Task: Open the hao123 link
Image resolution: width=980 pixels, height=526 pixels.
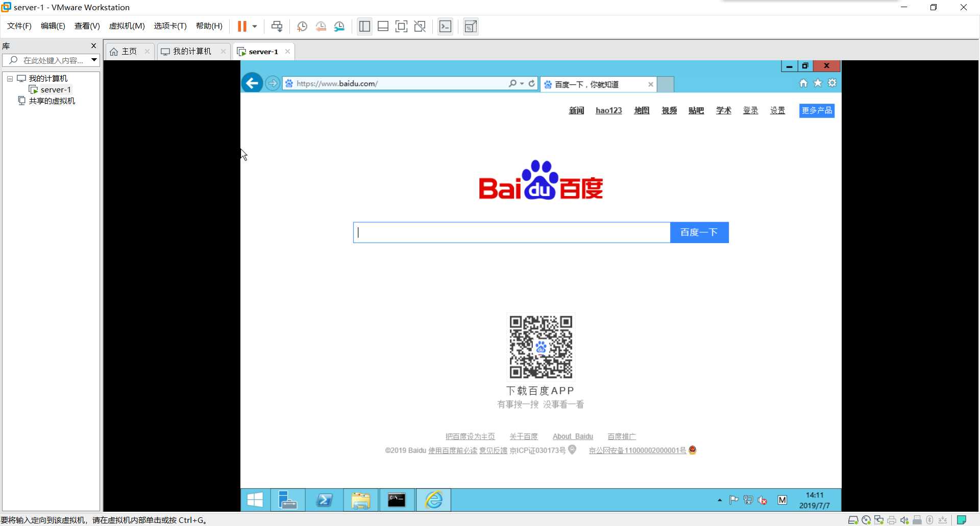Action: pyautogui.click(x=609, y=111)
